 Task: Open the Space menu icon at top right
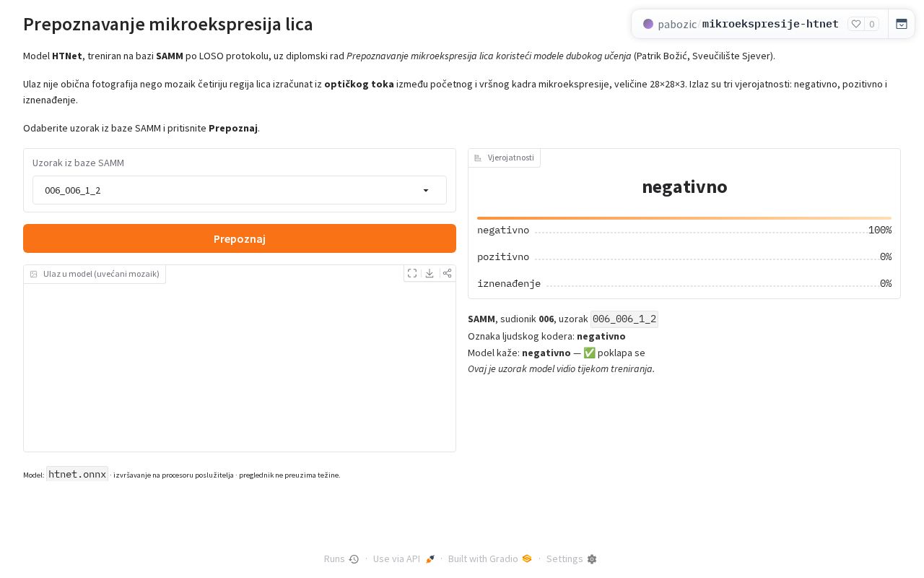point(902,24)
